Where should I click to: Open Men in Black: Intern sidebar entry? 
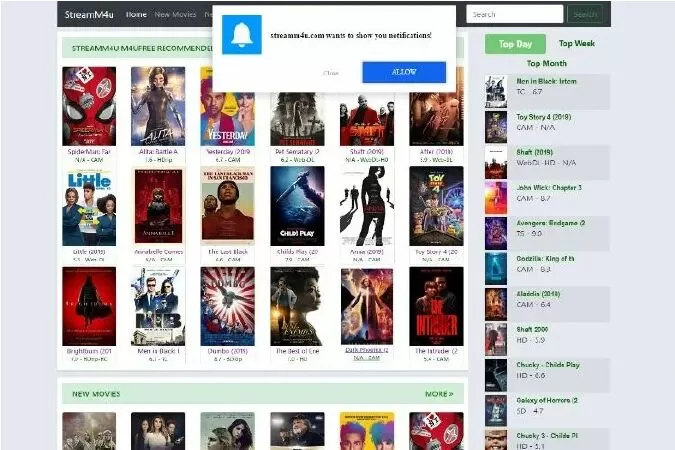547,91
